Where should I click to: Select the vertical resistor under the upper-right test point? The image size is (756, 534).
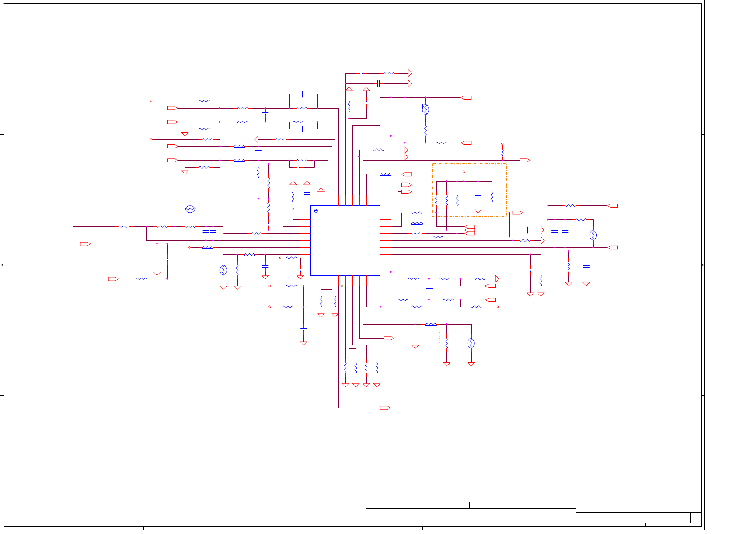[502, 153]
